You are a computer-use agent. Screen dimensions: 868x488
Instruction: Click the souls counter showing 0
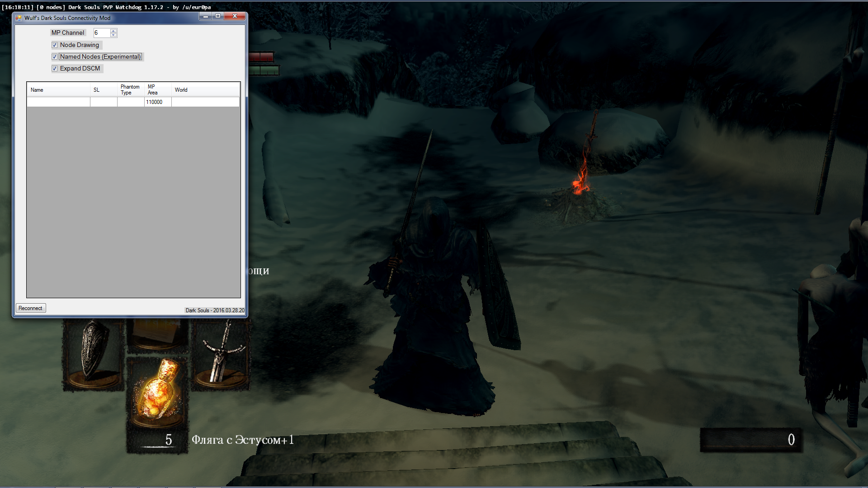click(x=751, y=440)
